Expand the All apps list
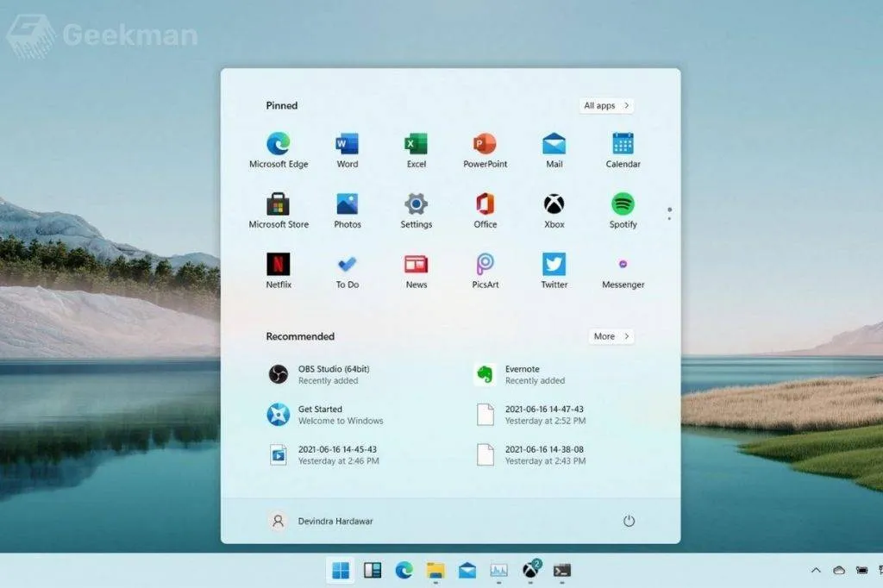883x588 pixels. (x=606, y=105)
